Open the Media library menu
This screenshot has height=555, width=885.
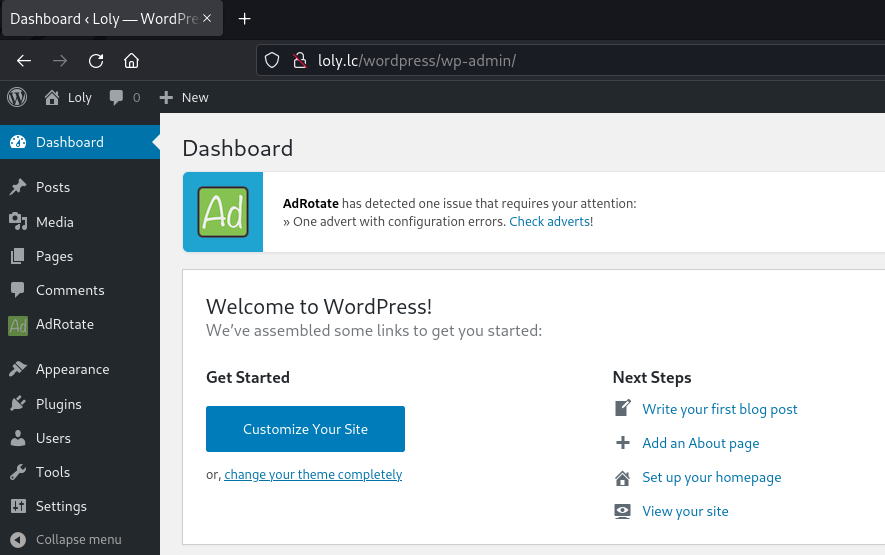click(54, 222)
